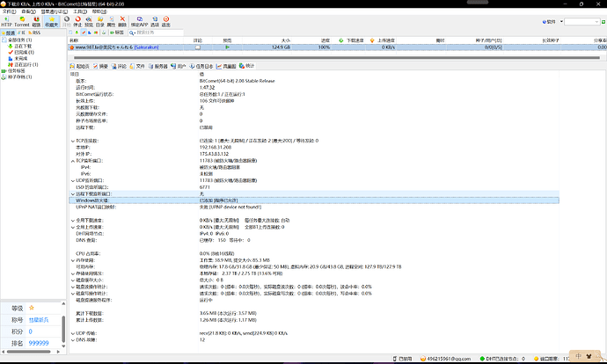
Task: Click the user level star icon
Action: 32,308
